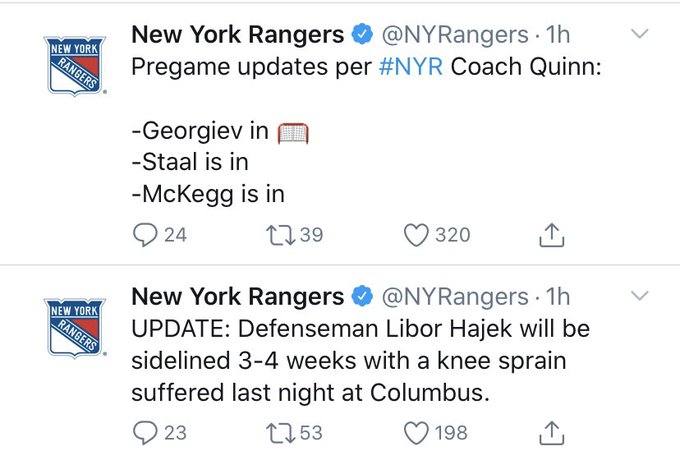Open Rangers avatar on second tweet
This screenshot has height=451, width=680.
pos(75,328)
